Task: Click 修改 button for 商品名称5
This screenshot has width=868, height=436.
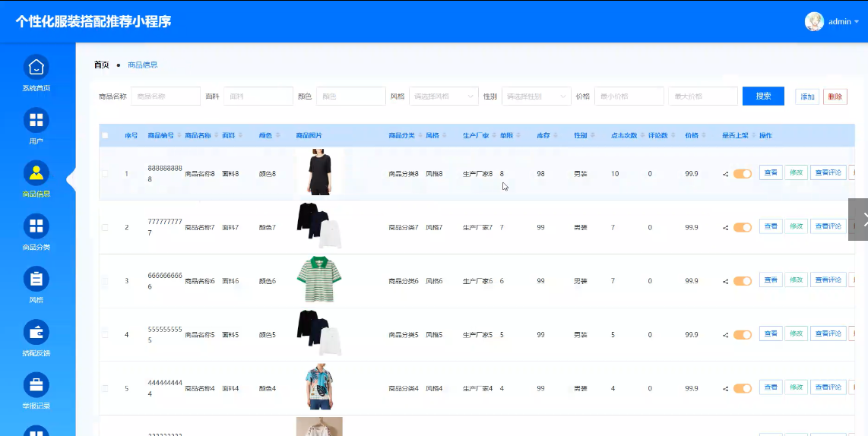Action: (x=796, y=333)
